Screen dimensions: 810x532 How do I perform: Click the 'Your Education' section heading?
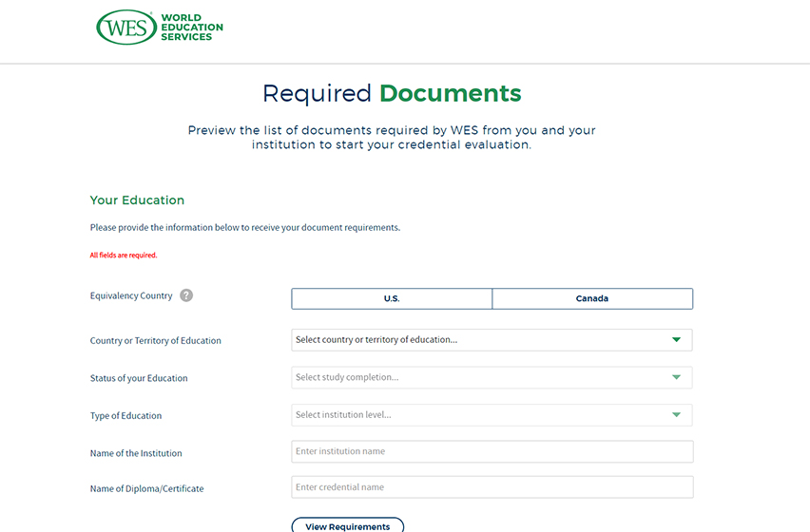pyautogui.click(x=137, y=200)
